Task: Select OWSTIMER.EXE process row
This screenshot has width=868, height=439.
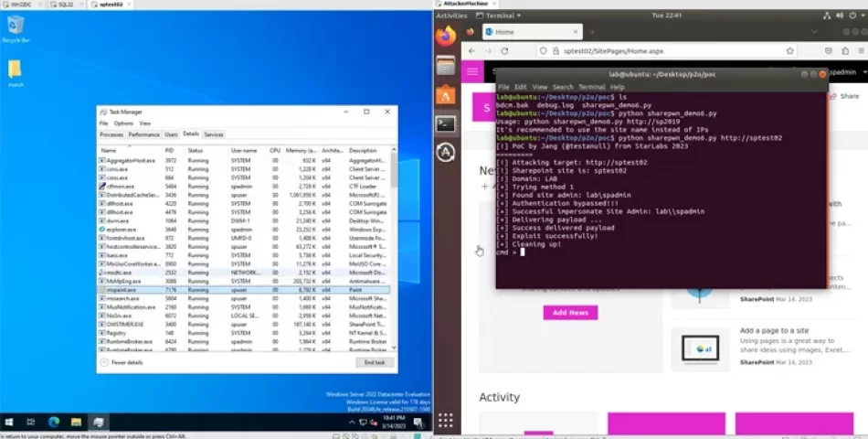Action: pyautogui.click(x=244, y=325)
